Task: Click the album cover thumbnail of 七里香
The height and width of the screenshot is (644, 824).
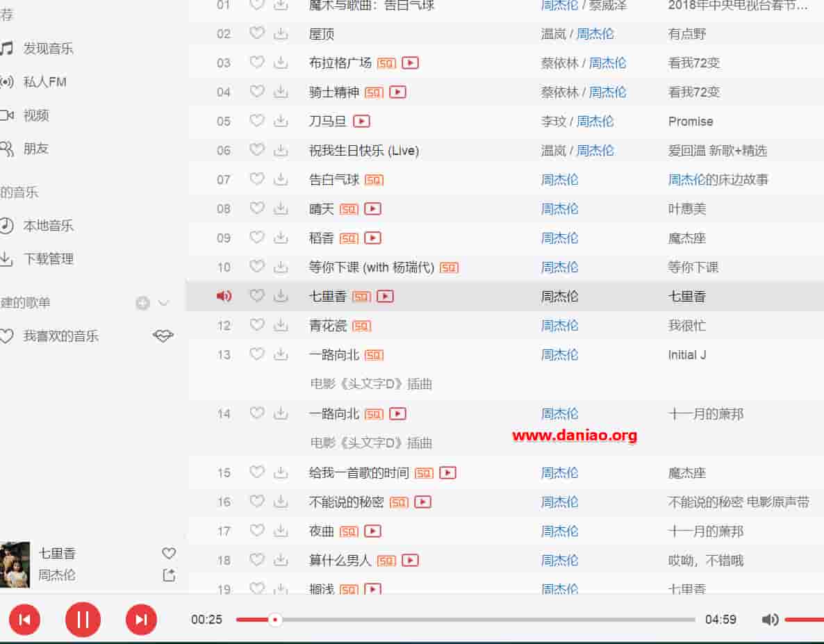Action: [15, 564]
